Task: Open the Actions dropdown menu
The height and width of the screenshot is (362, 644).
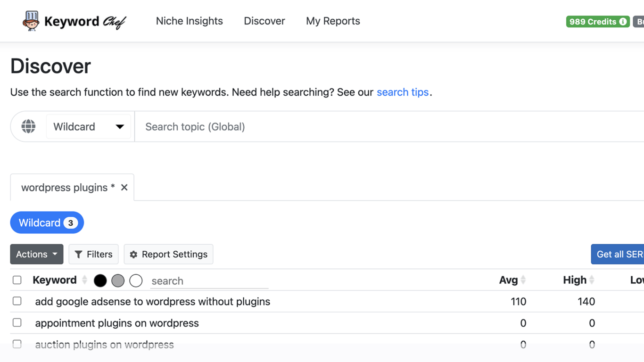Action: pos(37,255)
